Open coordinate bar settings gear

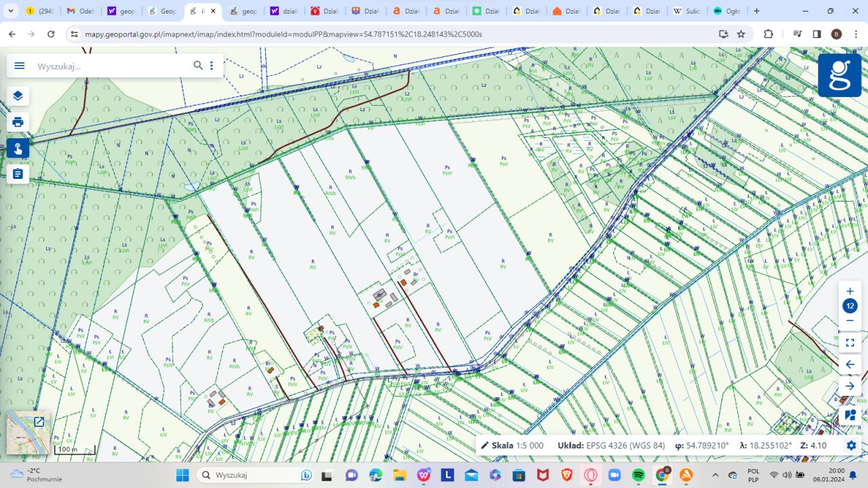click(x=851, y=445)
